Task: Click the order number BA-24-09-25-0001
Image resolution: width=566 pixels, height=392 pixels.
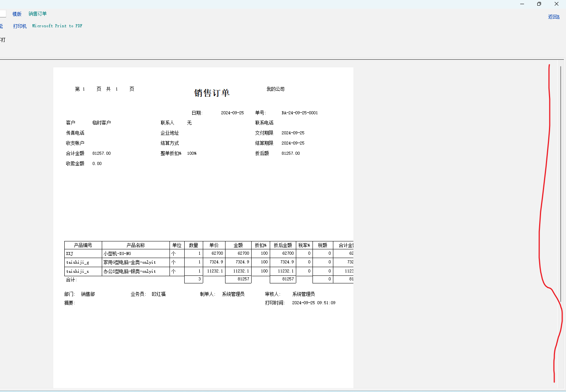Action: [300, 113]
